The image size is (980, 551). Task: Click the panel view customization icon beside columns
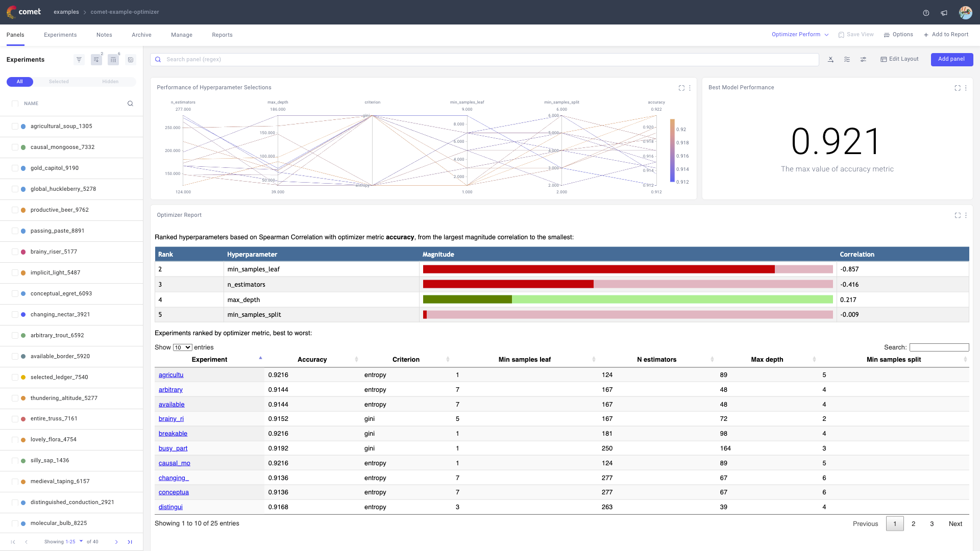coord(130,59)
